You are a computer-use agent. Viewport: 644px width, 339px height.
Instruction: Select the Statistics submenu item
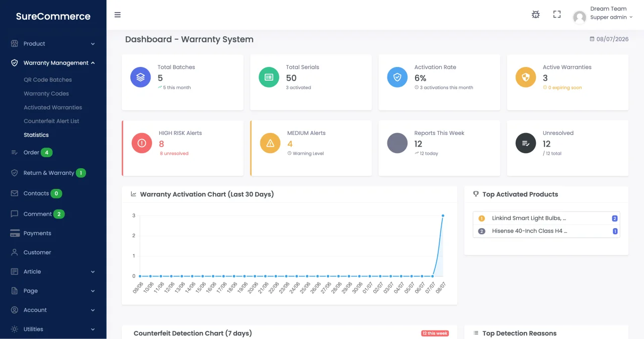pos(36,135)
